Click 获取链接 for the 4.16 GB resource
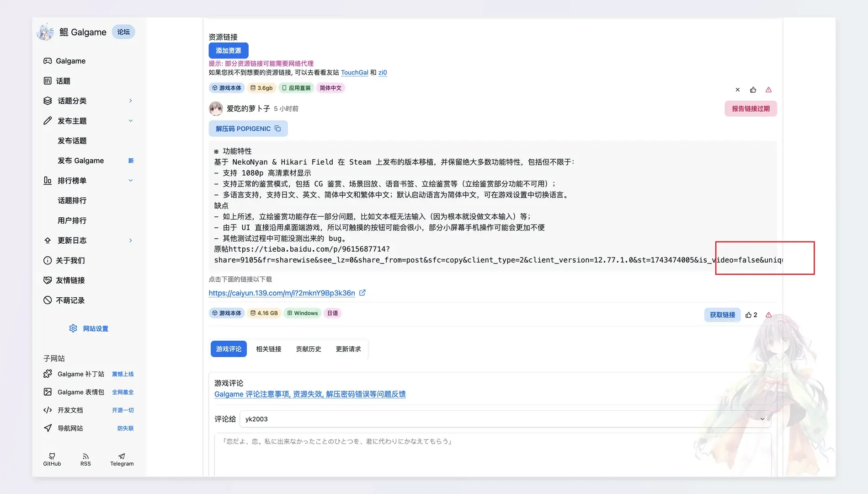 tap(722, 315)
